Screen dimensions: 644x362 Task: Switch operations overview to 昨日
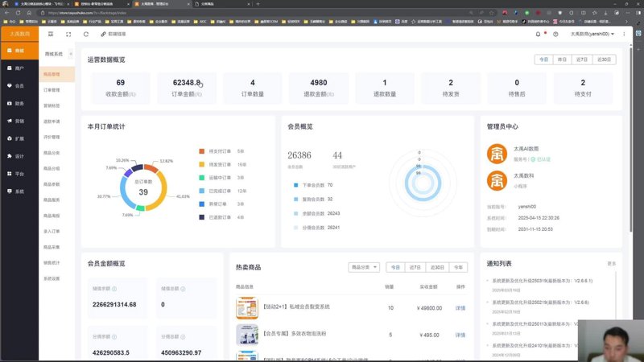[562, 60]
